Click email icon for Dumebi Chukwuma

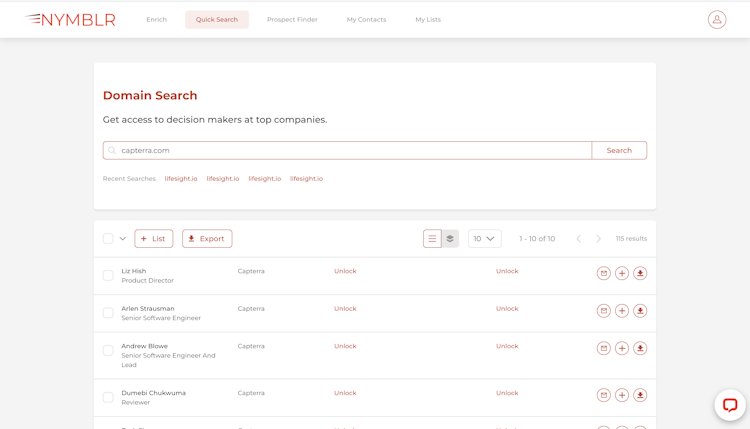[604, 395]
